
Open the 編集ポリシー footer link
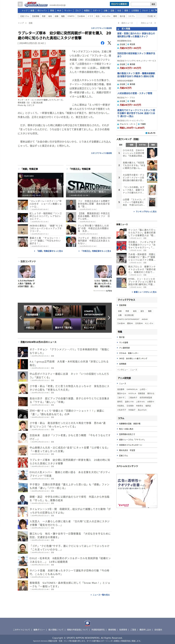tap(39, 630)
